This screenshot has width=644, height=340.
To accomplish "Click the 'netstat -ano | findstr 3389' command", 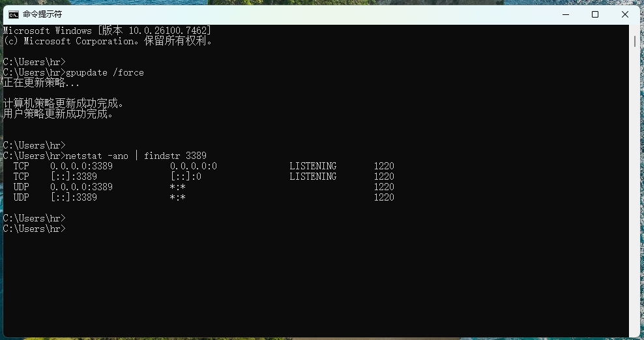I will (136, 156).
